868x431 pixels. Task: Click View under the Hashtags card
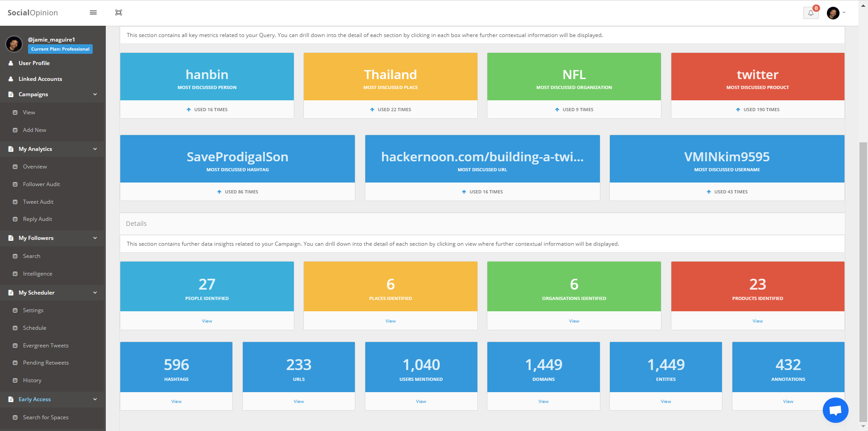click(x=176, y=402)
